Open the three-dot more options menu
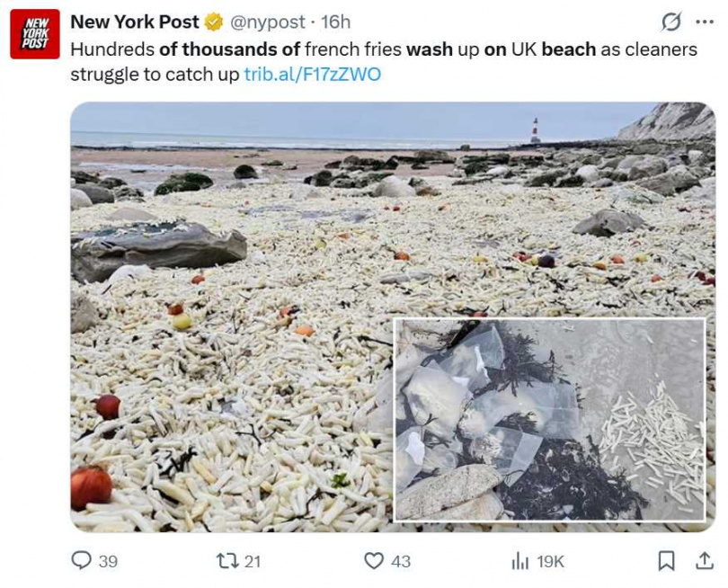The image size is (728, 588). [x=701, y=22]
